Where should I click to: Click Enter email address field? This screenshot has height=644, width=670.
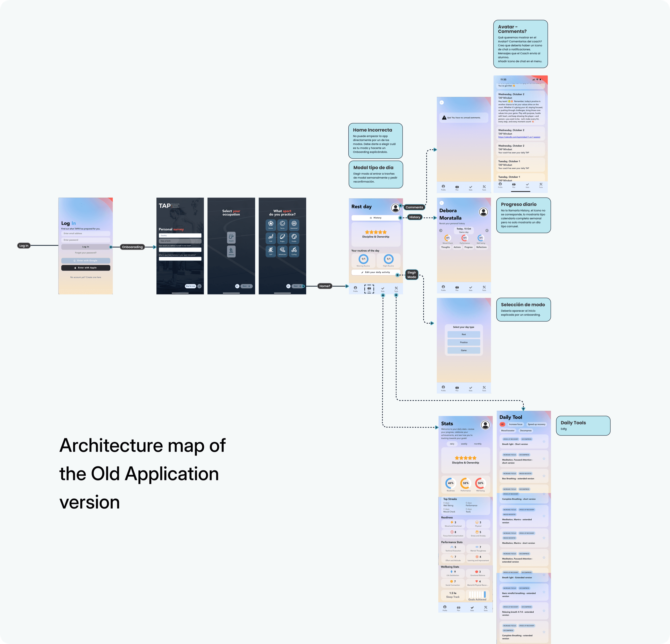point(86,233)
